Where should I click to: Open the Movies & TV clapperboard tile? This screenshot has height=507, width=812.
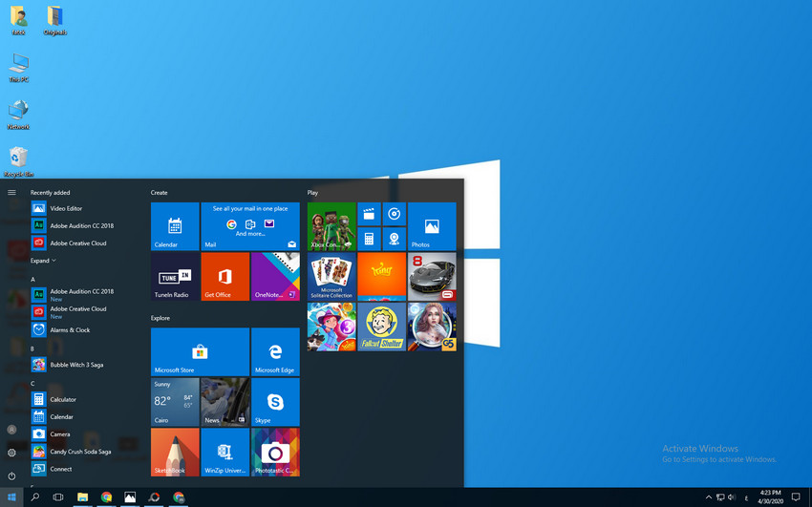[370, 214]
